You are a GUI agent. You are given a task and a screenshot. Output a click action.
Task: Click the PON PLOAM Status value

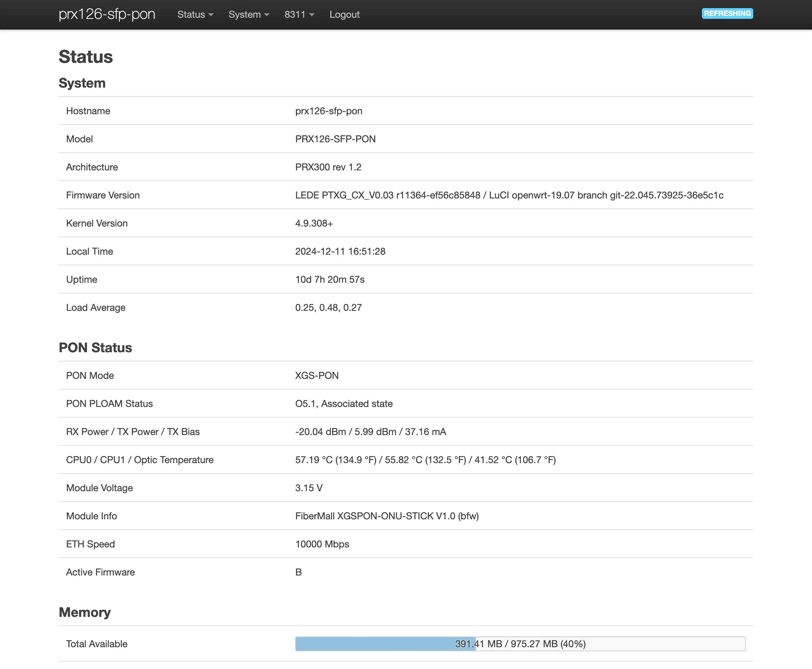pos(344,404)
